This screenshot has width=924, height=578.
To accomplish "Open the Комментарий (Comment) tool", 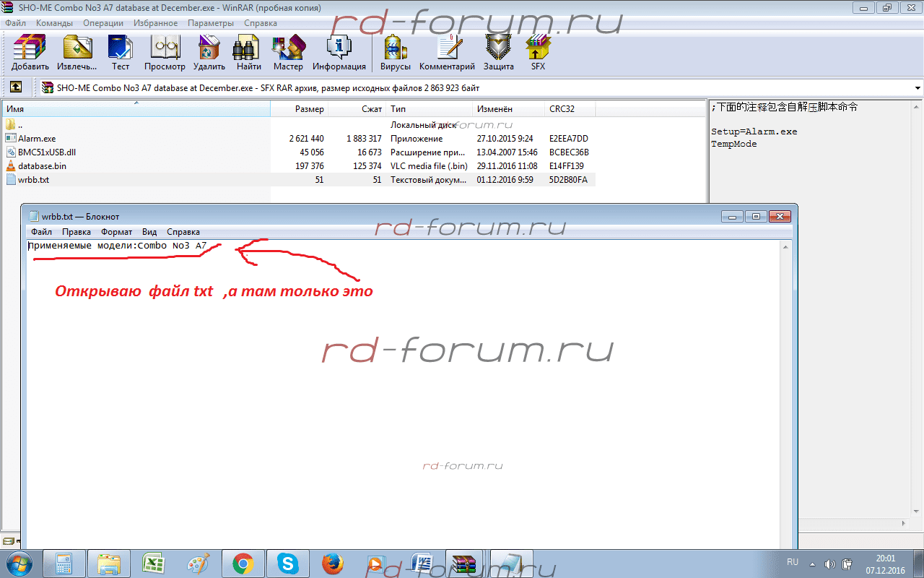I will 447,52.
